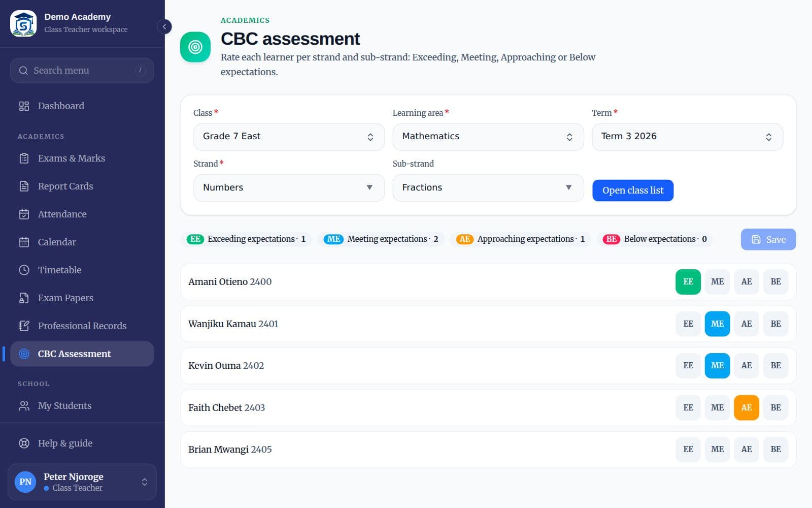
Task: Open the Timetable page
Action: (x=82, y=270)
